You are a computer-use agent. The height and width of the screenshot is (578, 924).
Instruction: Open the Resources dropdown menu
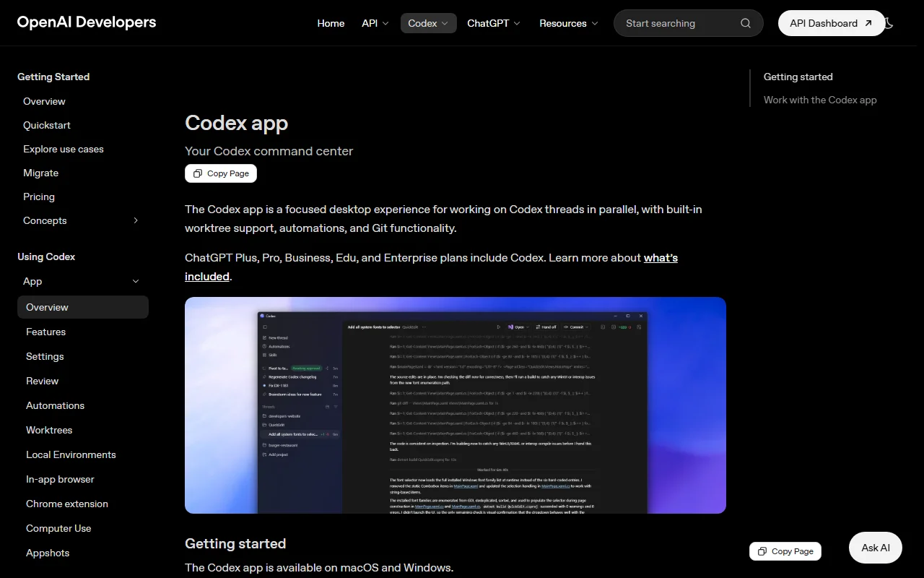pos(569,23)
